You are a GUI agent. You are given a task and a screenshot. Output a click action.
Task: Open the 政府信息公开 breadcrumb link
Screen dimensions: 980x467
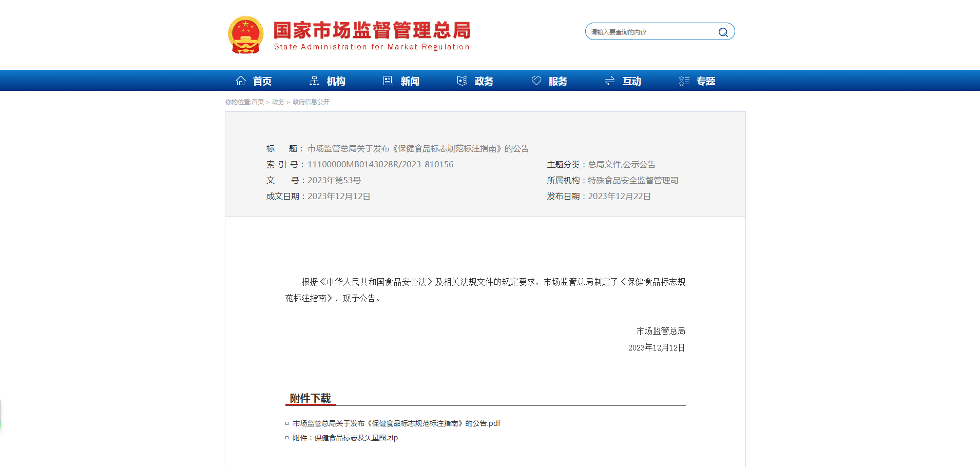310,102
